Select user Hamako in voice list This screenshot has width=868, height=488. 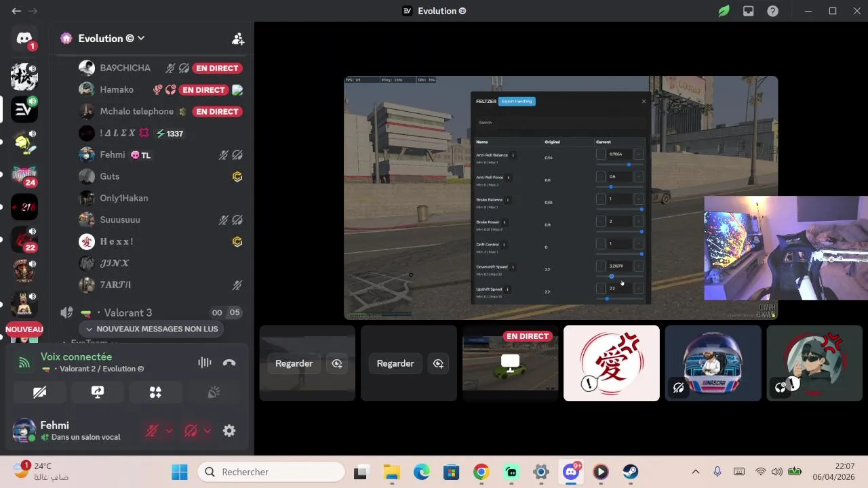[x=117, y=89]
